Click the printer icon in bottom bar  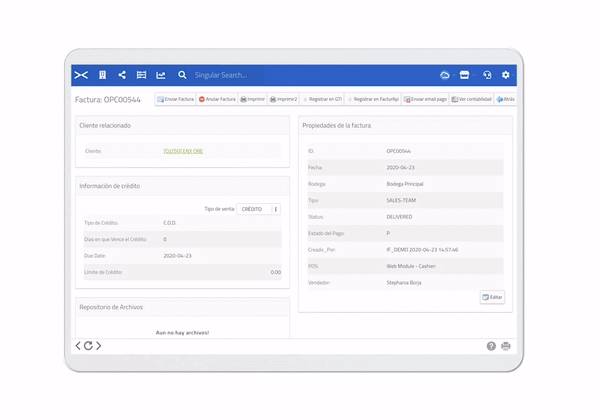click(506, 346)
